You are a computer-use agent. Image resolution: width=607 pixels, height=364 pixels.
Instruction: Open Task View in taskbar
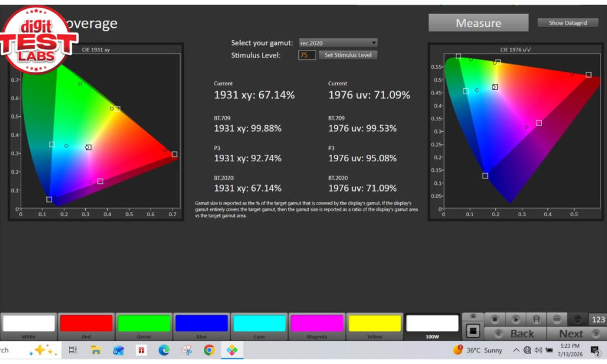pyautogui.click(x=72, y=350)
